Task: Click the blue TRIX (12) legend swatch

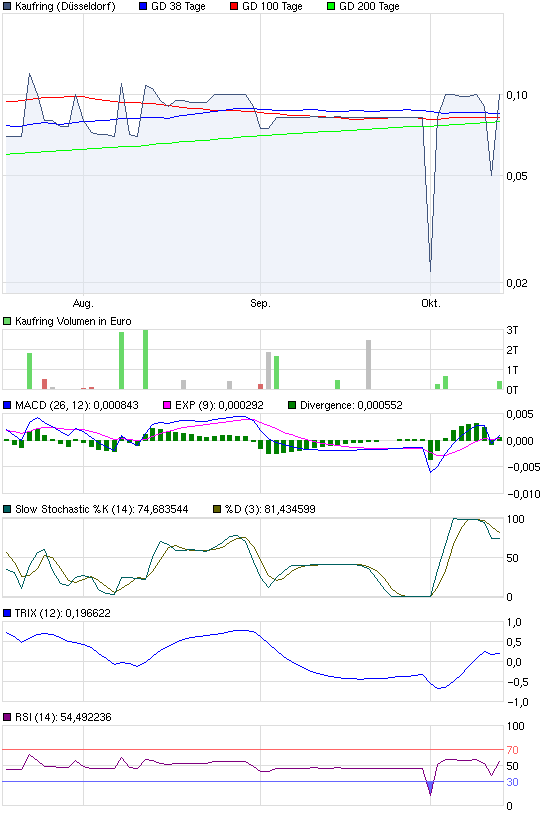Action: click(x=7, y=613)
